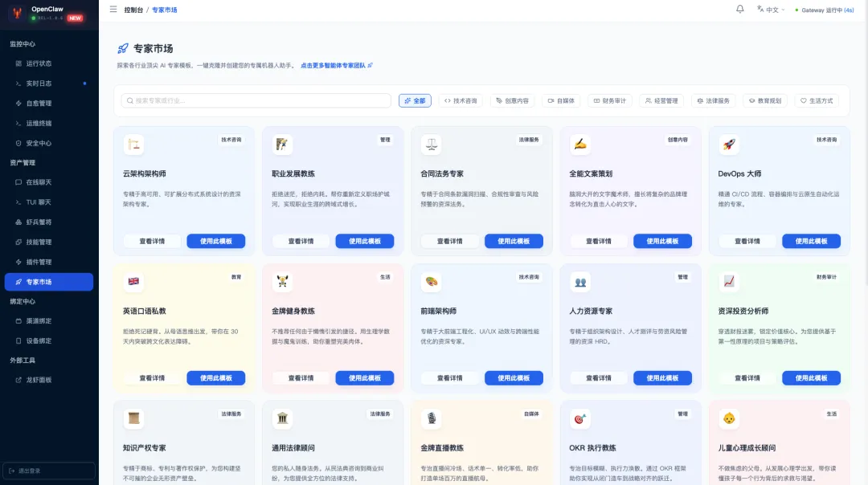
Task: Click the 设备绑定 sidebar icon
Action: 18,340
